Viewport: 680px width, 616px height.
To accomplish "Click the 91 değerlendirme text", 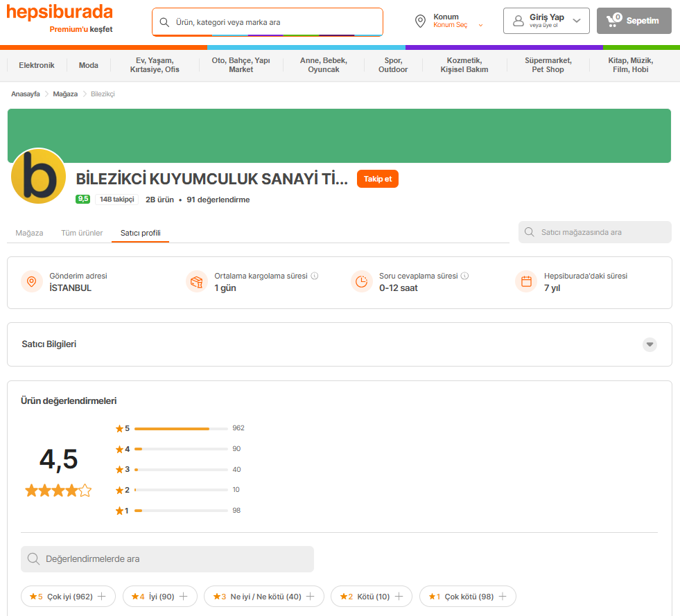I will coord(218,200).
